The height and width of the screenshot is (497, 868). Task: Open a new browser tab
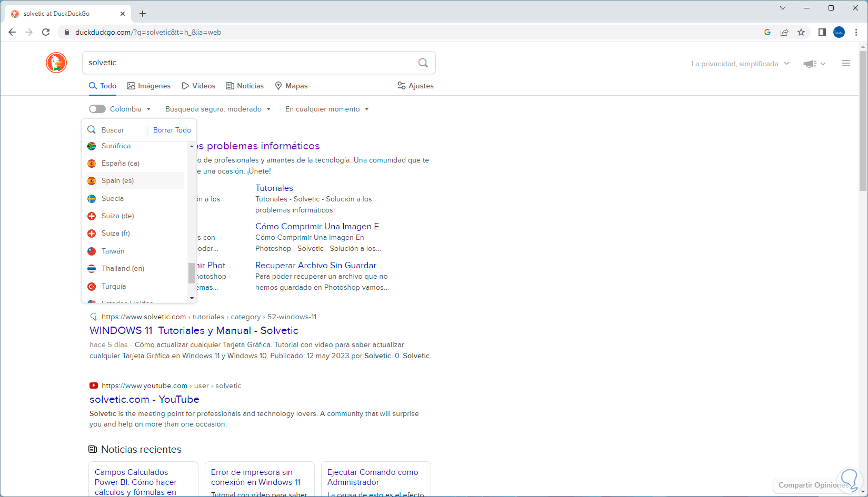pos(143,14)
